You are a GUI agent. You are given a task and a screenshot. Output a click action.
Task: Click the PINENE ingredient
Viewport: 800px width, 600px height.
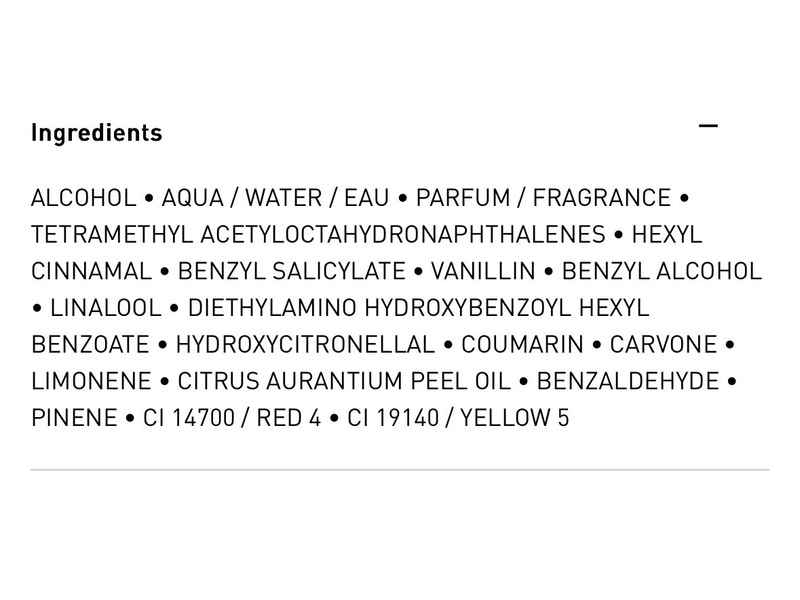pos(74,418)
